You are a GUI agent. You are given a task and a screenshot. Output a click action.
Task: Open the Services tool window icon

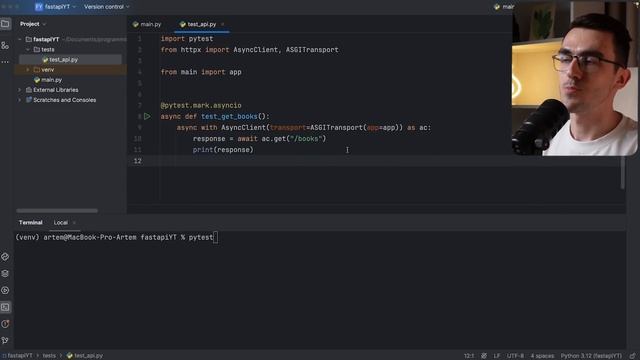[x=5, y=290]
